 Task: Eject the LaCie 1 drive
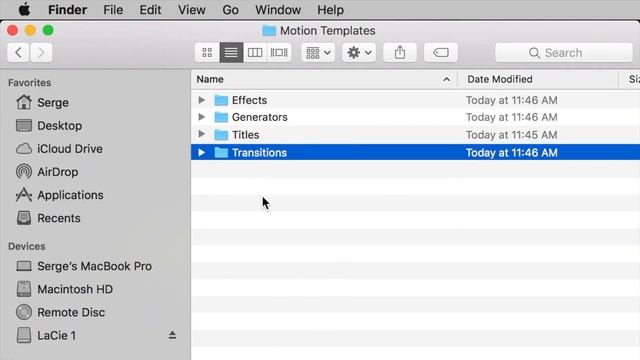point(172,336)
